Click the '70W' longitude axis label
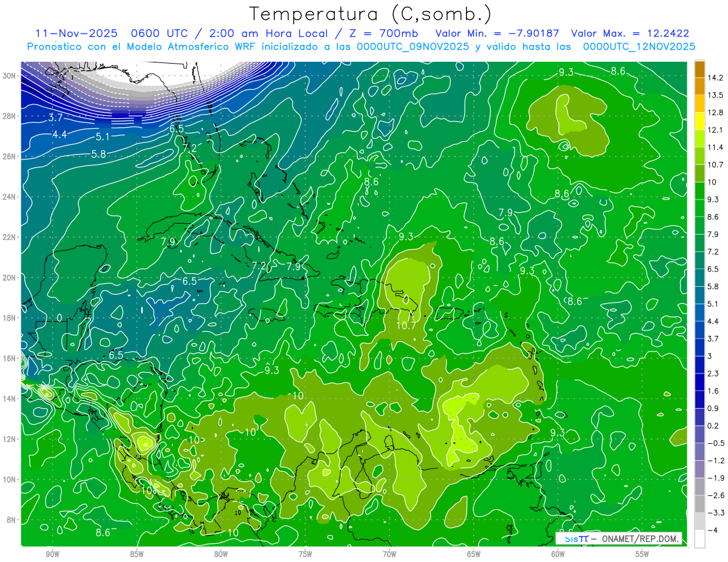 tap(389, 554)
